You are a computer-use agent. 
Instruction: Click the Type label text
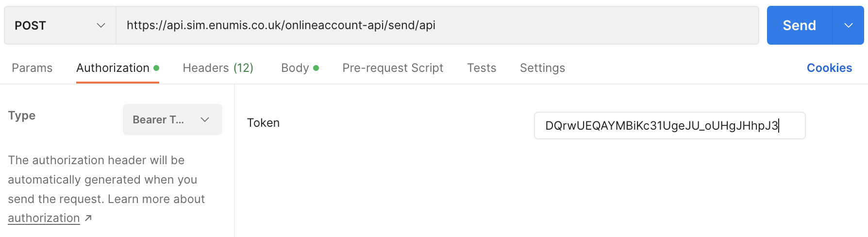tap(22, 116)
